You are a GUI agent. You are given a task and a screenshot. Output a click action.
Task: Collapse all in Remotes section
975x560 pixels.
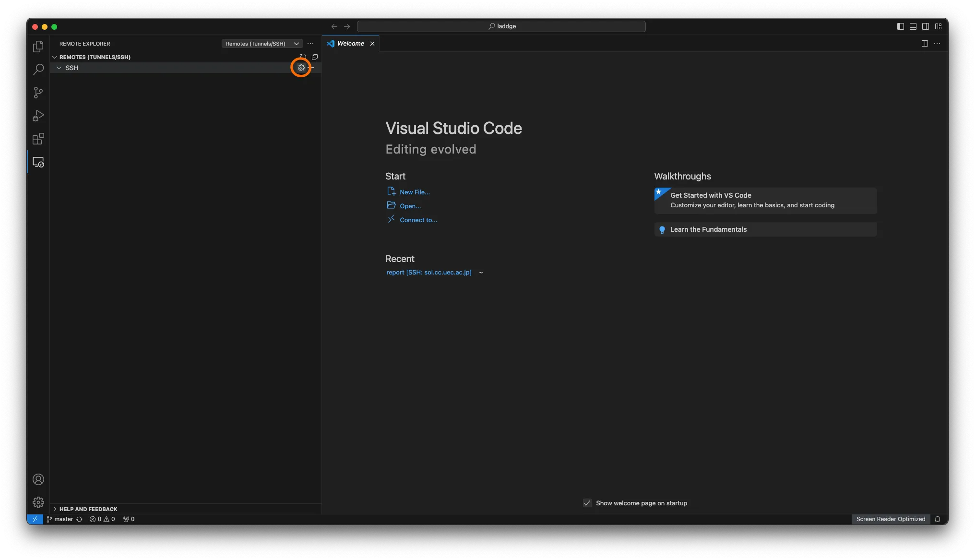315,57
